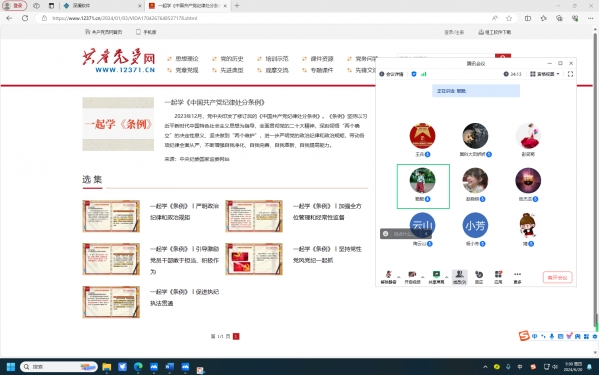Click the Windows taskbar search box
599x375 pixels.
tap(59, 367)
